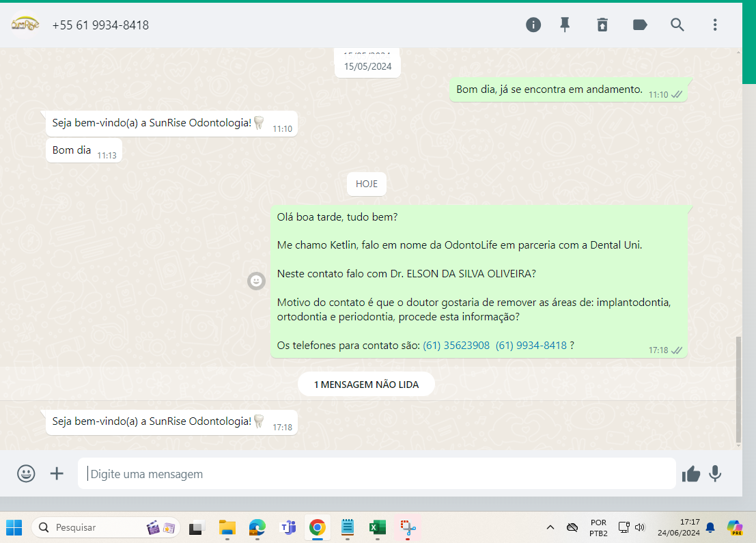Open network status tray icon
Screen dimensions: 756x543
(624, 527)
